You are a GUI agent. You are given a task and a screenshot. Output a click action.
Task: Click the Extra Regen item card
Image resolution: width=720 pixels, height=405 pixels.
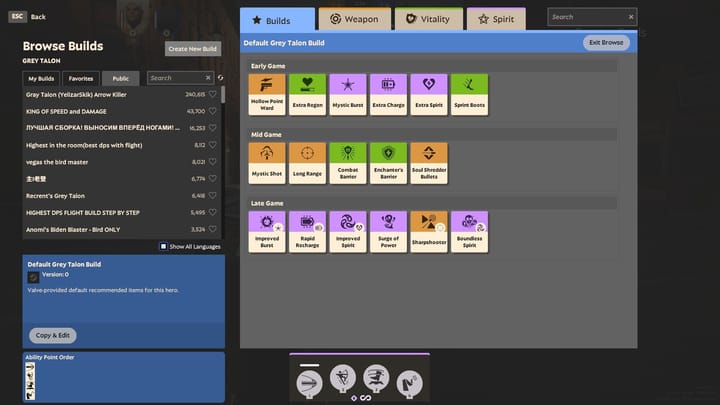click(x=308, y=95)
